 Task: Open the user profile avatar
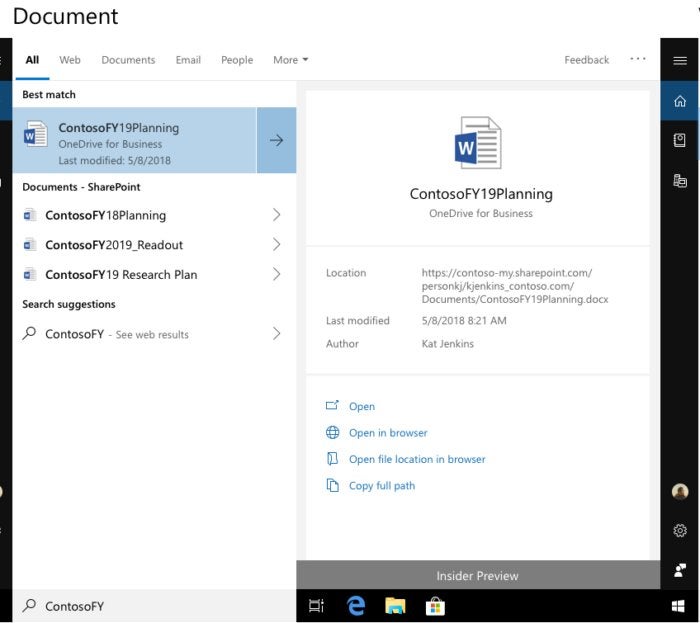point(679,491)
